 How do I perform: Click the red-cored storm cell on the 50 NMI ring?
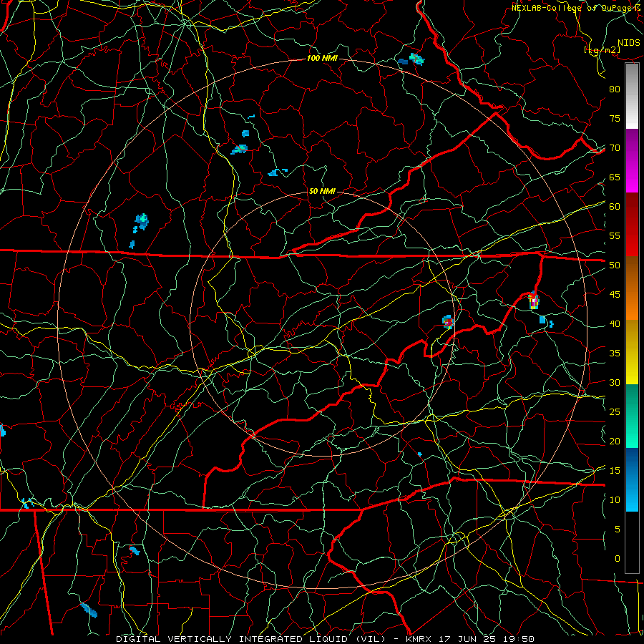click(x=448, y=321)
